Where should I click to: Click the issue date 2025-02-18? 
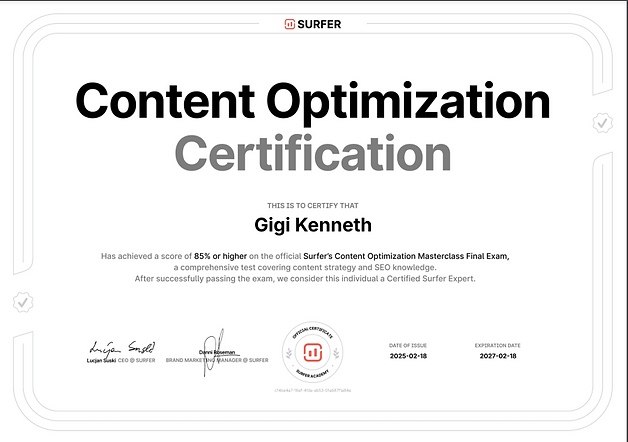coord(408,356)
